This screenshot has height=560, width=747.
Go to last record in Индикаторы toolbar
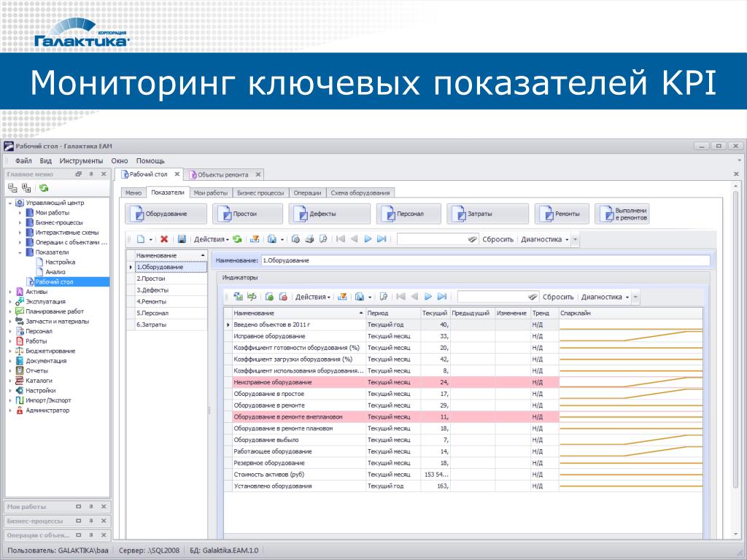(442, 297)
